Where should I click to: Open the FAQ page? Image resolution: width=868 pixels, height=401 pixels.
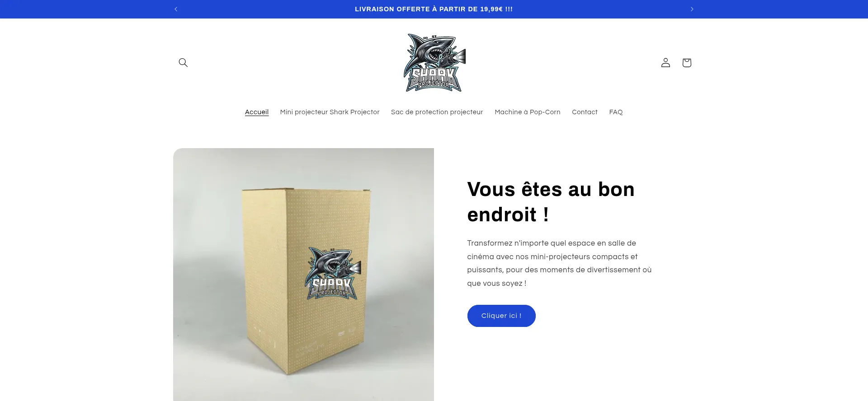pyautogui.click(x=616, y=112)
